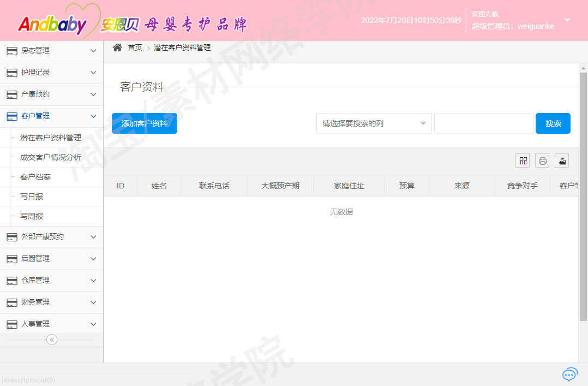Open the column filter grid icon
Viewport: 588px width, 386px height.
523,161
